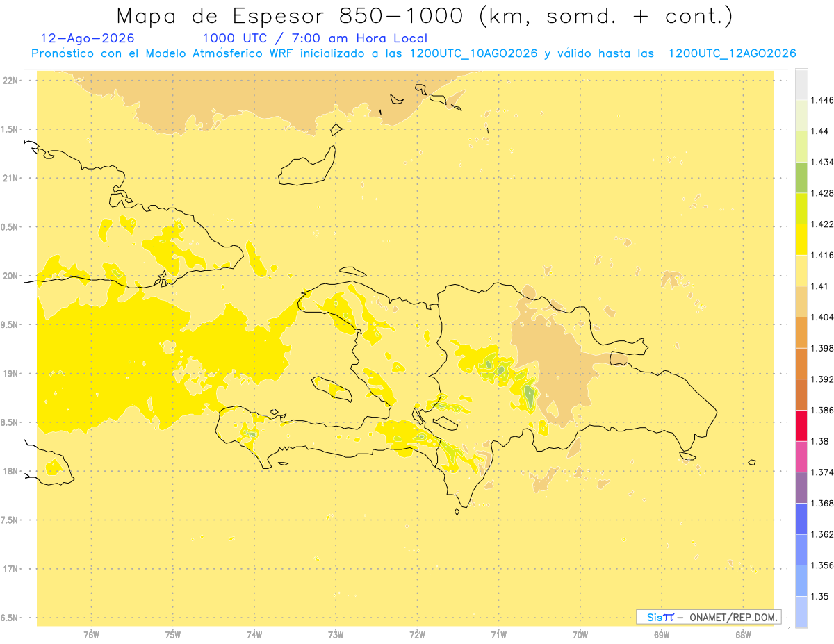Click the '74W' longitude label
The image size is (834, 644).
click(x=254, y=635)
